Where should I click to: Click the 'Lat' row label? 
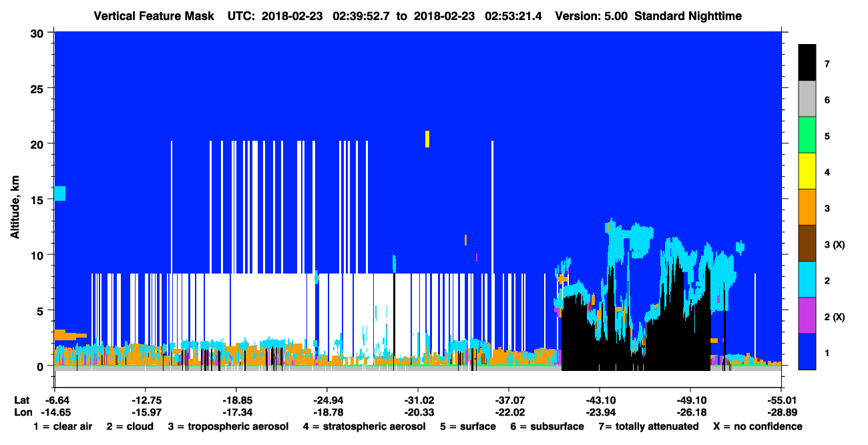pyautogui.click(x=21, y=400)
